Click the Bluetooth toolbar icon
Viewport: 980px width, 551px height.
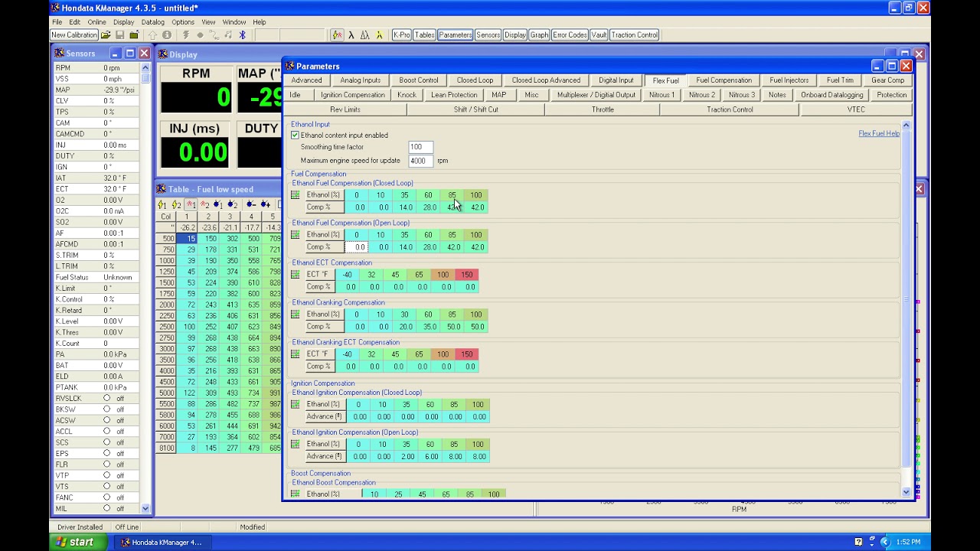point(242,35)
